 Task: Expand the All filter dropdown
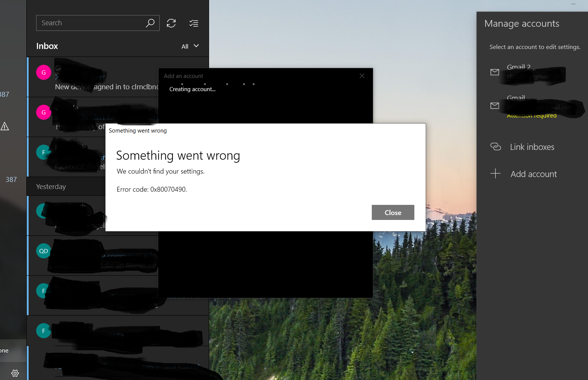190,46
